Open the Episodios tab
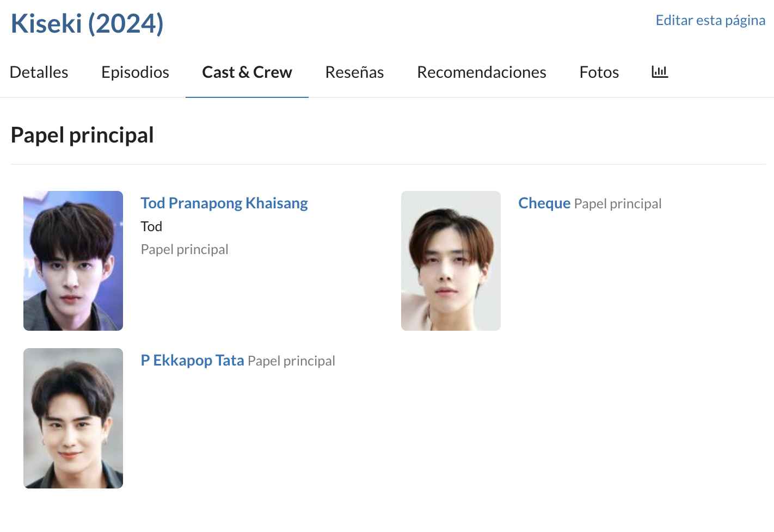The height and width of the screenshot is (532, 774). pos(135,72)
